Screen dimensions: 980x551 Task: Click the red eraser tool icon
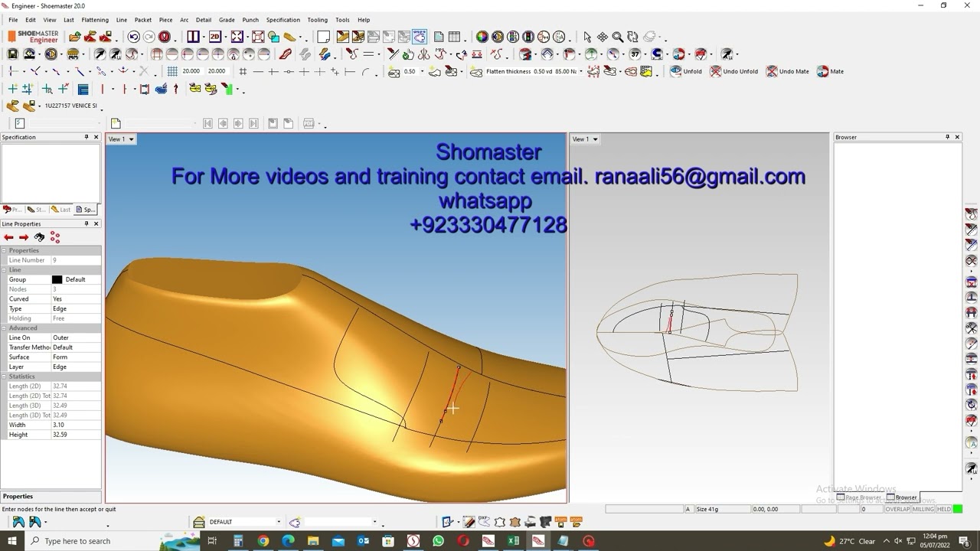286,54
